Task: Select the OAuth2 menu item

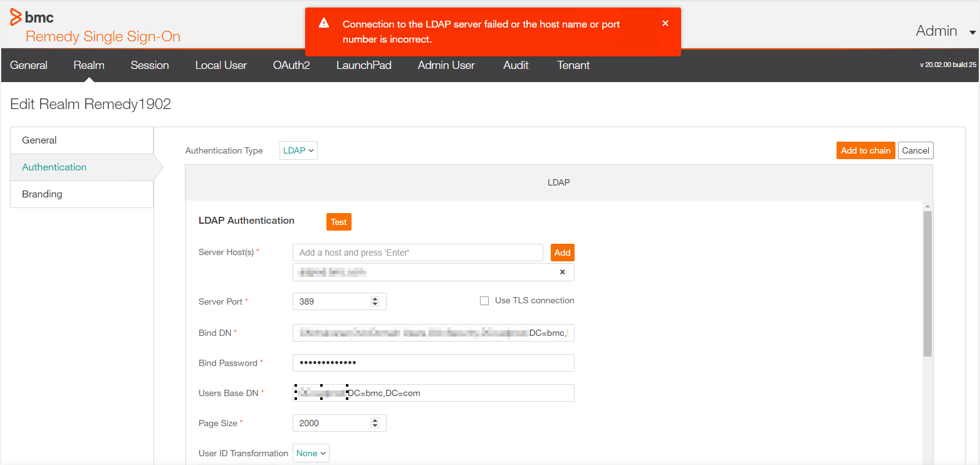Action: (x=291, y=65)
